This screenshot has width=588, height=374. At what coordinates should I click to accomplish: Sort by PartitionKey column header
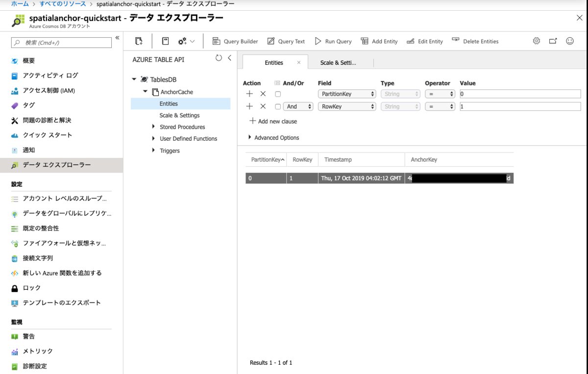(266, 160)
